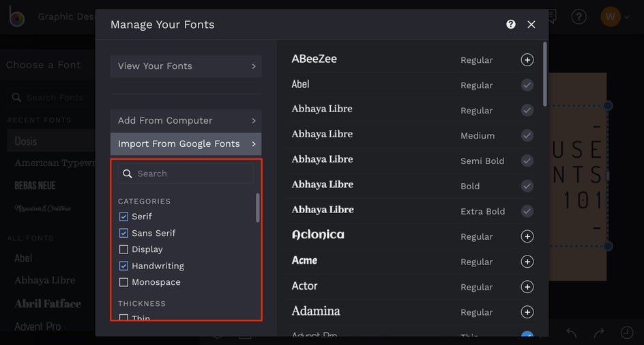Viewport: 644px width, 345px height.
Task: Select Dosis from recent fonts
Action: click(x=26, y=141)
